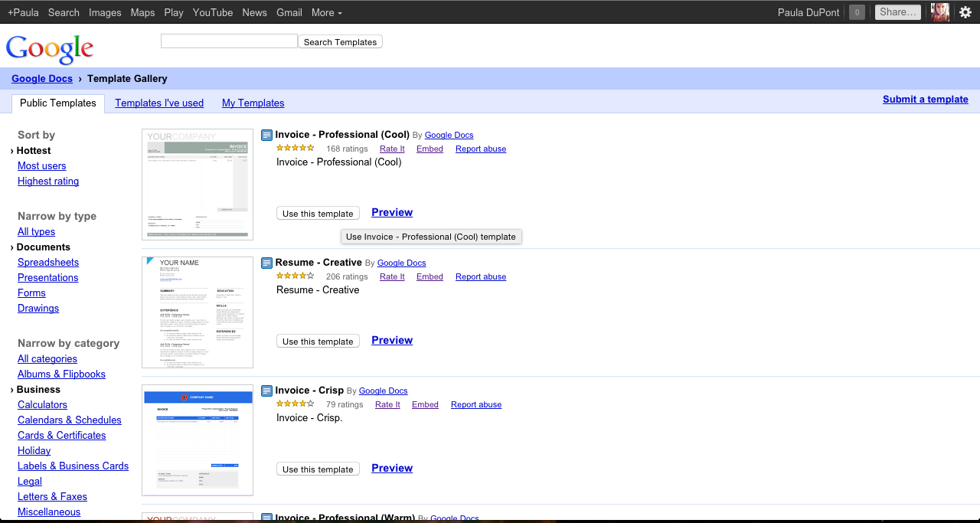Switch to the My Templates tab
The image size is (980, 523).
253,103
